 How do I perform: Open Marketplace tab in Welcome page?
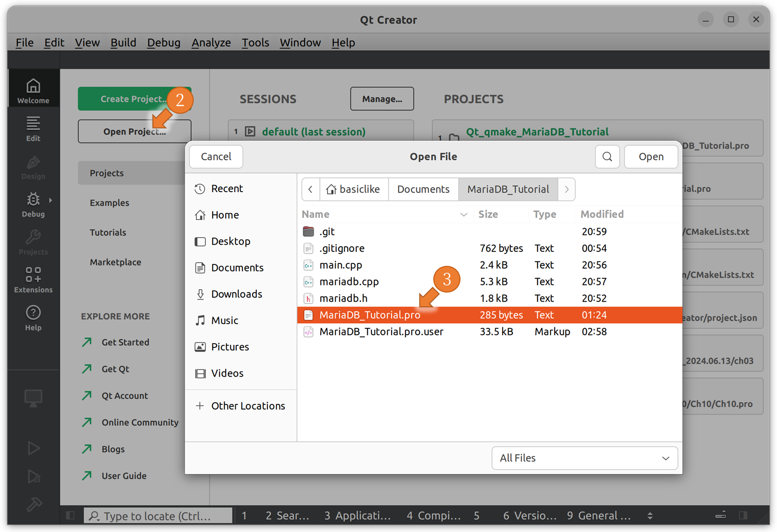[x=116, y=262]
